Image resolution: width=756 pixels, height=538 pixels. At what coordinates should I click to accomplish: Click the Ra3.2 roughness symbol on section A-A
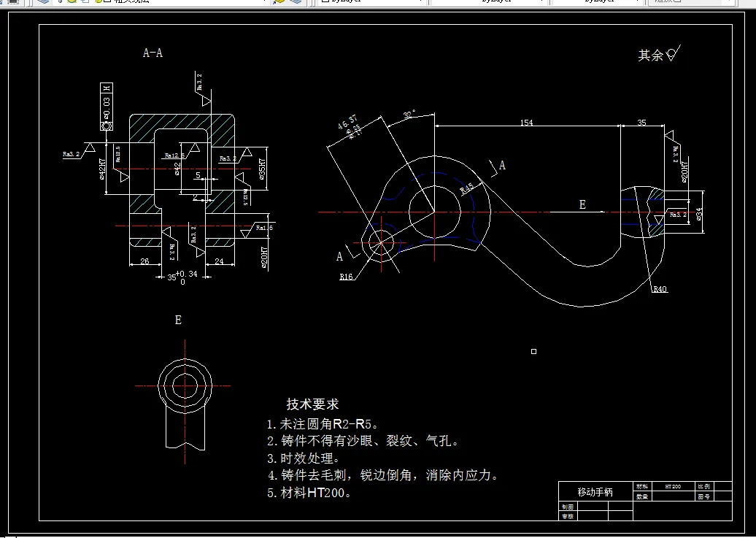(73, 153)
